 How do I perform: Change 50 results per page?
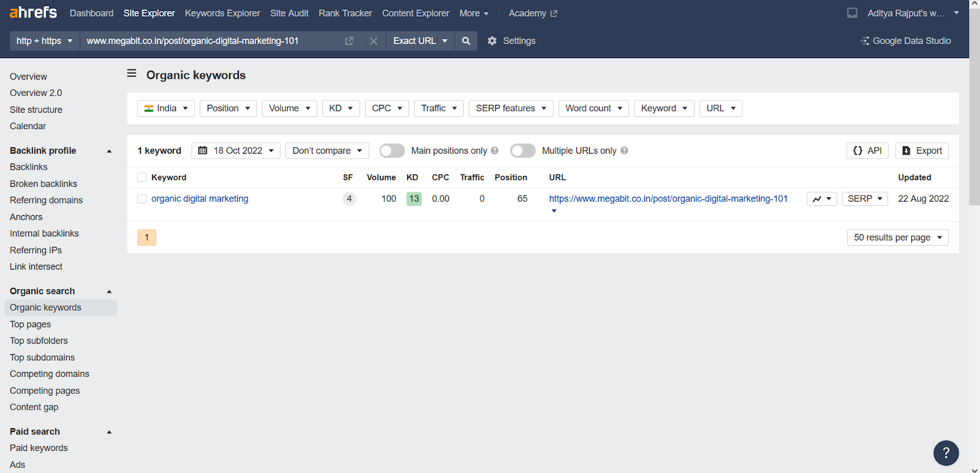[898, 238]
